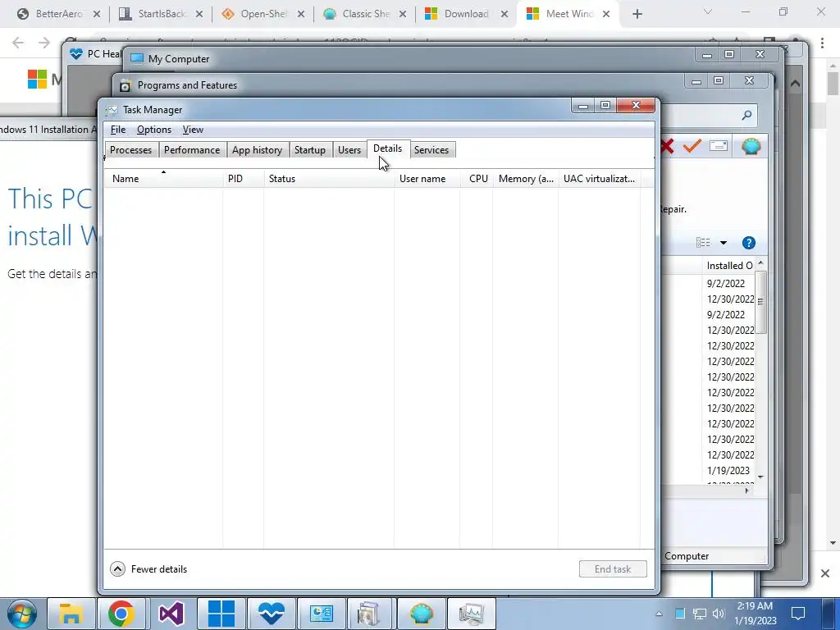Click the Microsoft logo on the web page

(x=37, y=80)
